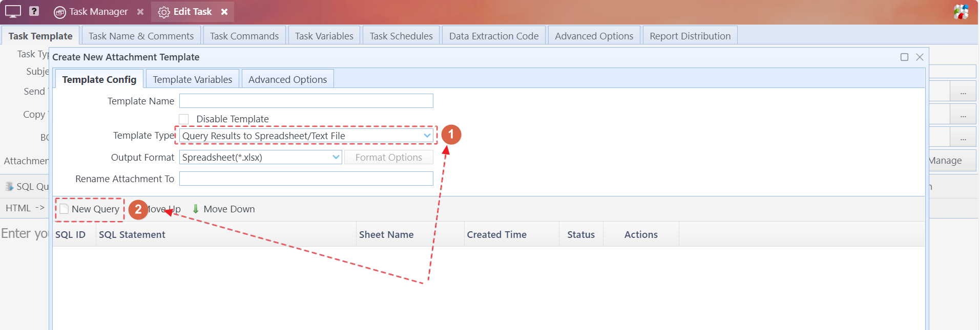The image size is (980, 330).
Task: Select Template Config tab
Action: [99, 79]
